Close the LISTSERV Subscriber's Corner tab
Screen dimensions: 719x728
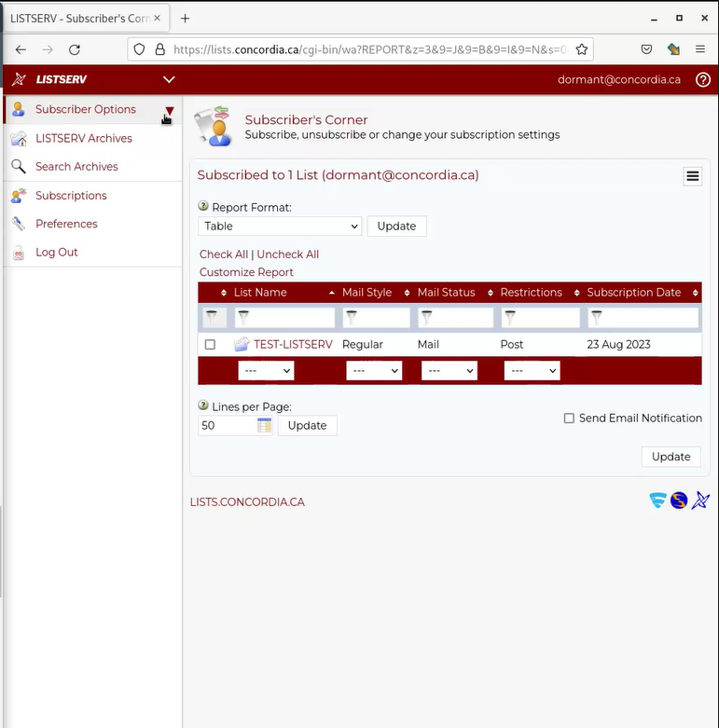(x=157, y=18)
